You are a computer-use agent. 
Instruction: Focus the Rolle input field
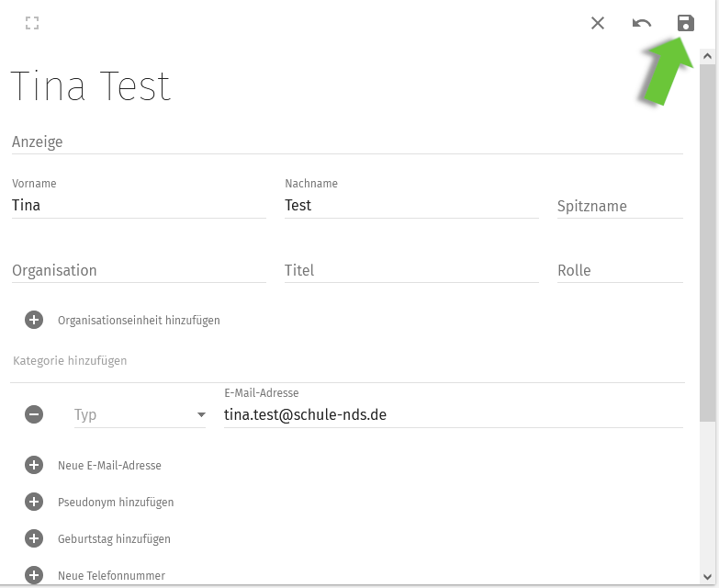pos(620,270)
